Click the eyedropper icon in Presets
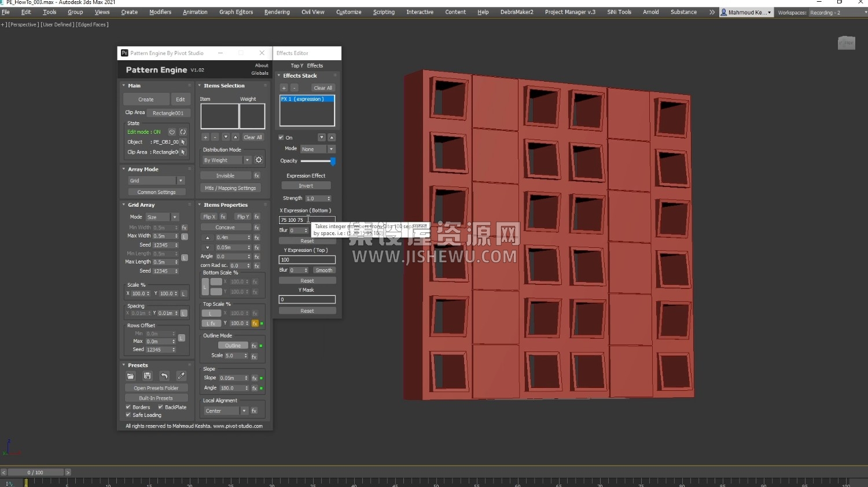This screenshot has height=487, width=868. pos(181,376)
